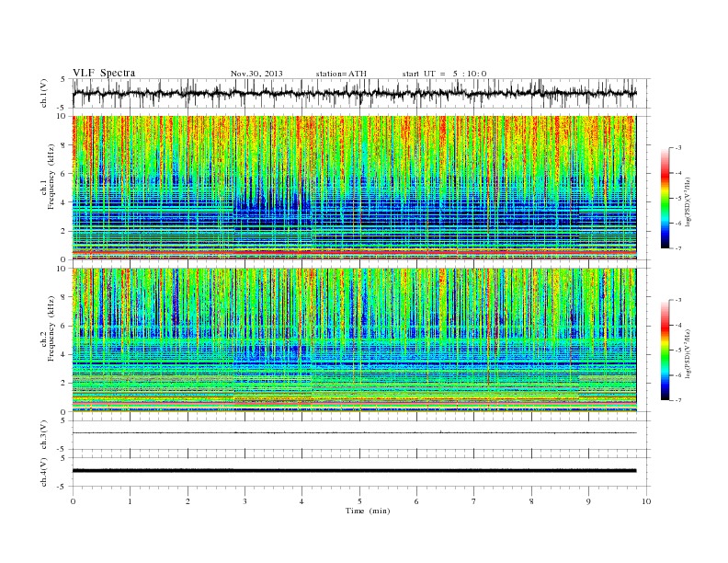Click the ch.1 spectrogram color bar
This screenshot has height=563, width=728.
pyautogui.click(x=665, y=198)
